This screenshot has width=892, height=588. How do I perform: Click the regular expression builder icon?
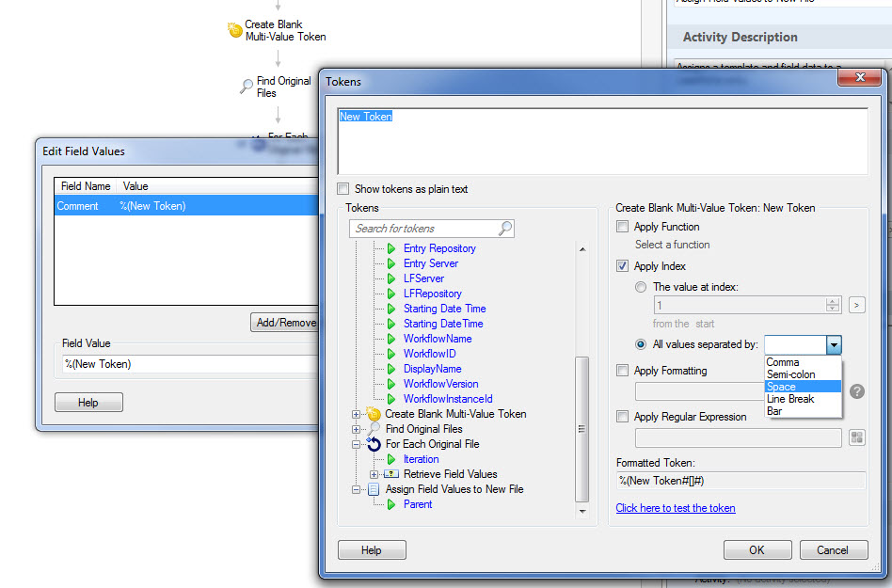(x=856, y=437)
